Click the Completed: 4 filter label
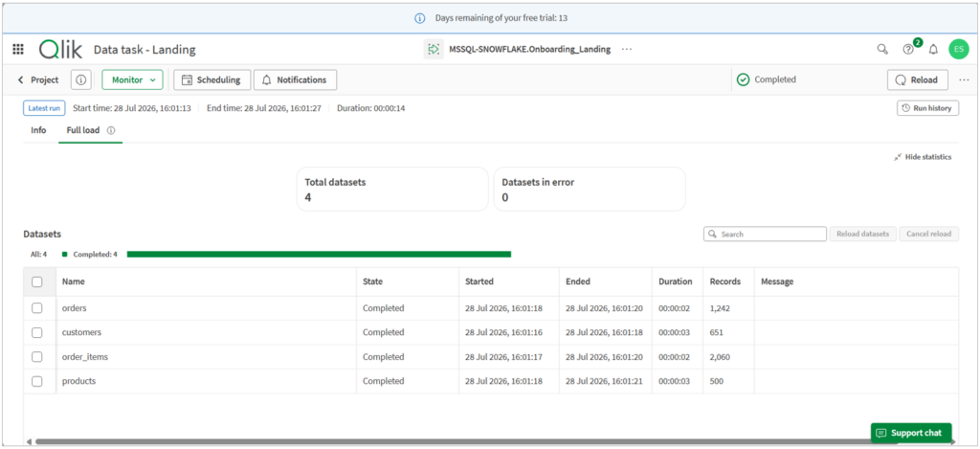980x449 pixels. coord(90,255)
